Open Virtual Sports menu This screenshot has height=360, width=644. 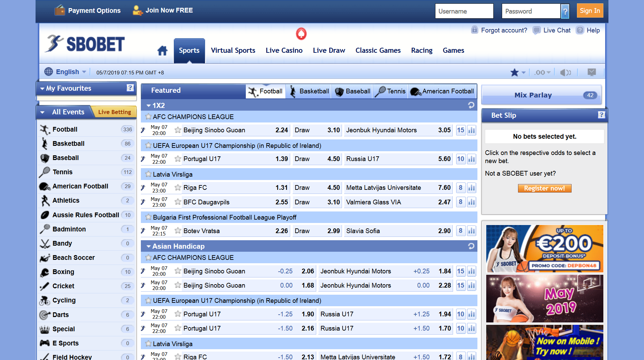(x=233, y=50)
